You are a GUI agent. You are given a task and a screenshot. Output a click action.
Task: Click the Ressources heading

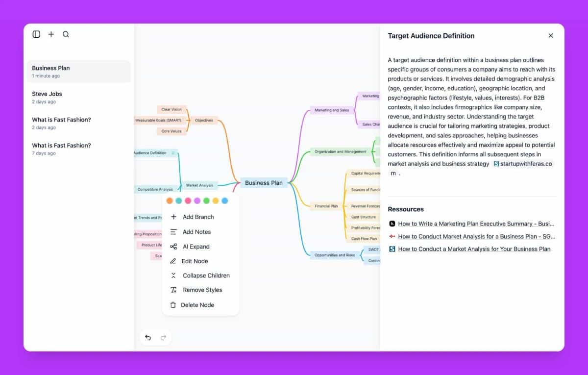(406, 209)
